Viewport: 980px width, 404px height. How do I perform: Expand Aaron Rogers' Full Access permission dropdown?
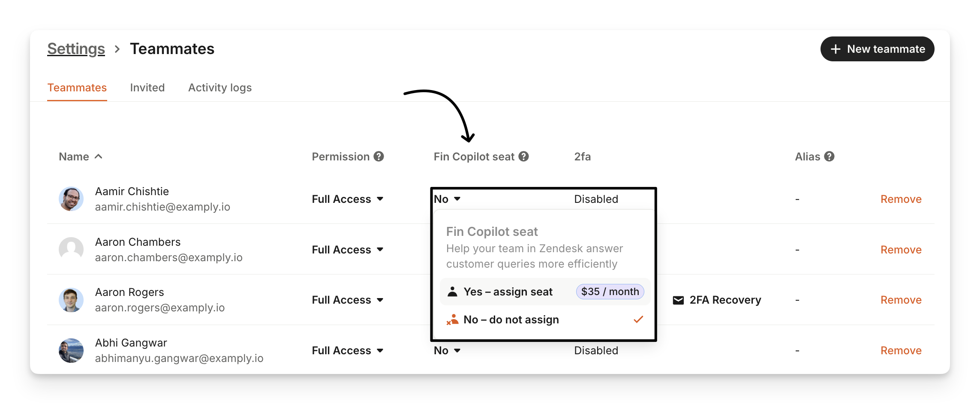(348, 300)
